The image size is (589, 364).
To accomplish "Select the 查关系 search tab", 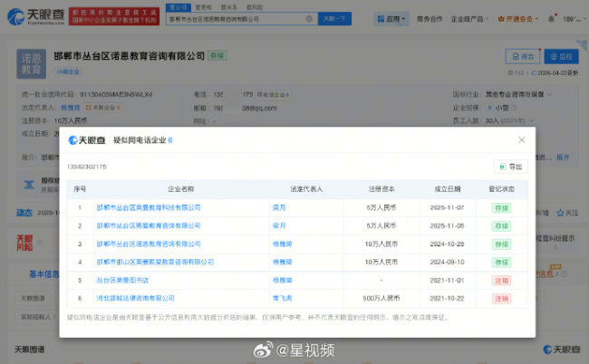I will pyautogui.click(x=229, y=7).
